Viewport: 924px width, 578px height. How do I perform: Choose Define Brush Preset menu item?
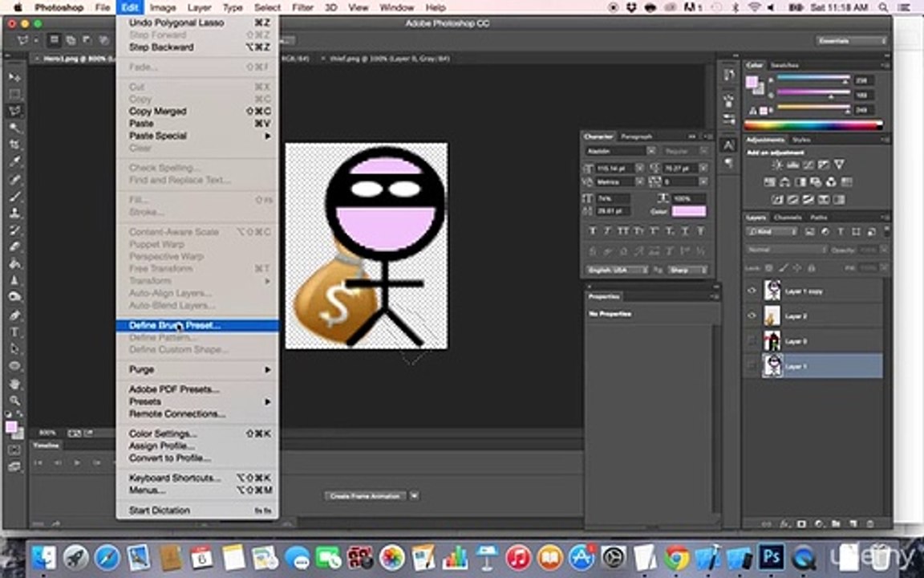coord(197,325)
